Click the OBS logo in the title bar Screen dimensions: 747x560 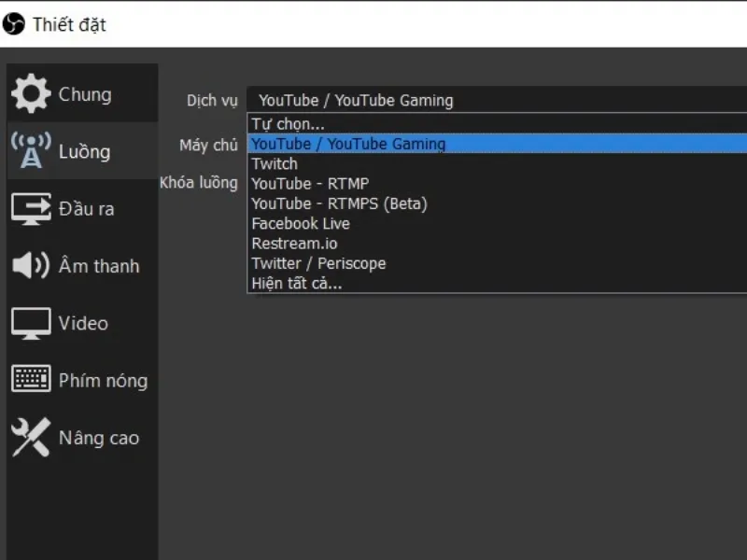click(x=12, y=25)
